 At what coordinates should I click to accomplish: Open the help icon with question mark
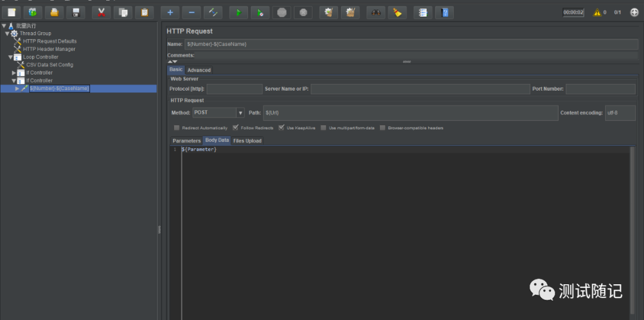point(444,13)
